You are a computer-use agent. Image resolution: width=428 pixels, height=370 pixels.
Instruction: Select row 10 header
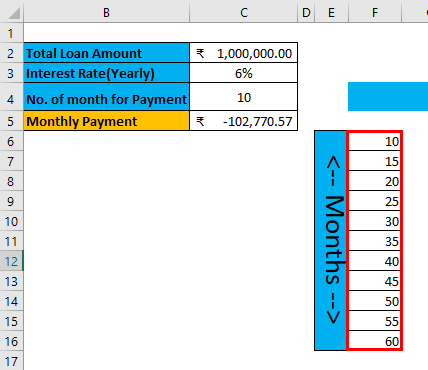11,221
